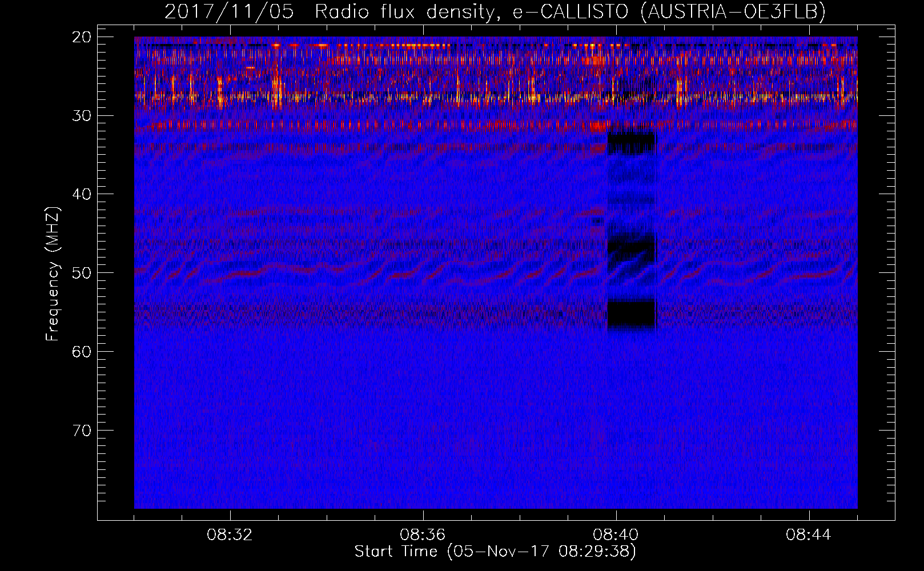
Task: Click the time tick label '08:40'
Action: tap(616, 534)
